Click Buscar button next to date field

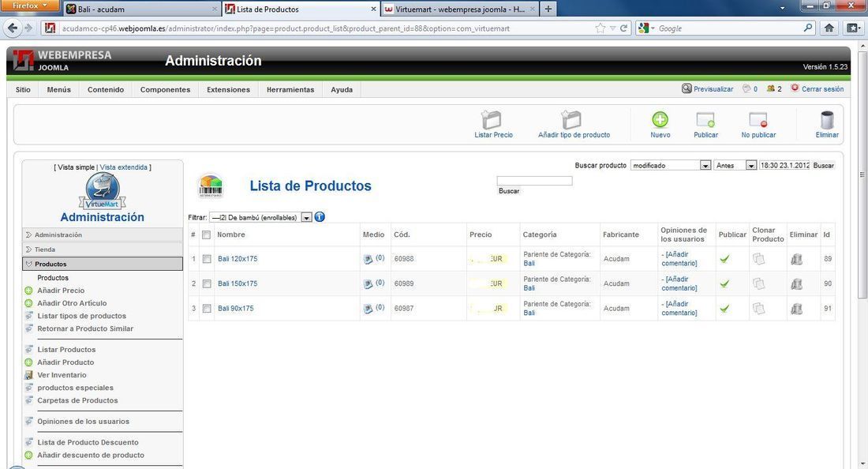(823, 165)
